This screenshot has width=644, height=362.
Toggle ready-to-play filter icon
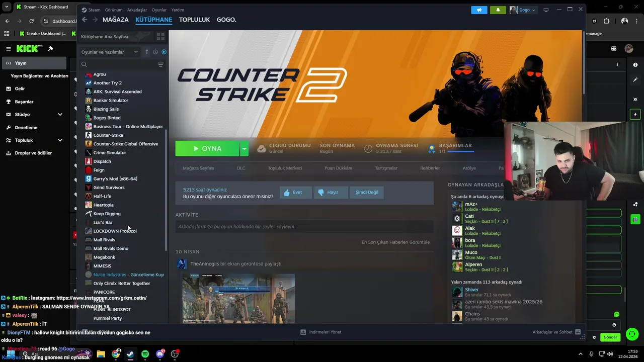click(164, 52)
